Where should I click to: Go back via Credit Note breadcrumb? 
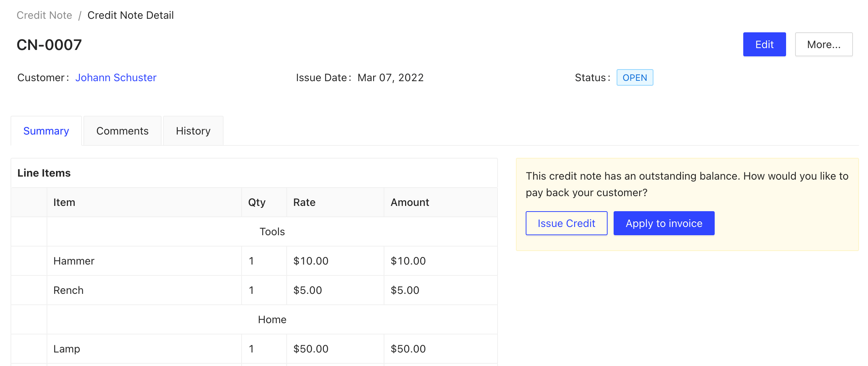[44, 15]
